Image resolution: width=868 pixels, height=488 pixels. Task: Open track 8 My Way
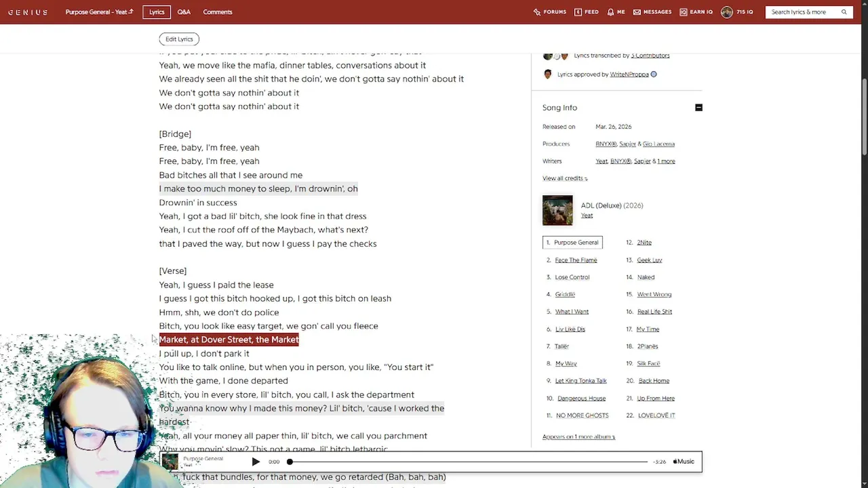click(566, 364)
